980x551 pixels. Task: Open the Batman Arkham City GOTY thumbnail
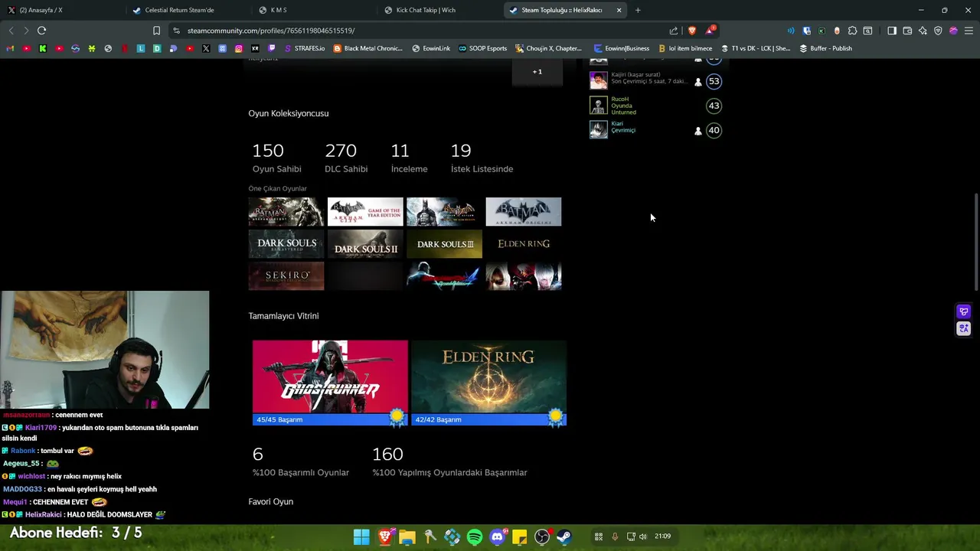pos(365,212)
